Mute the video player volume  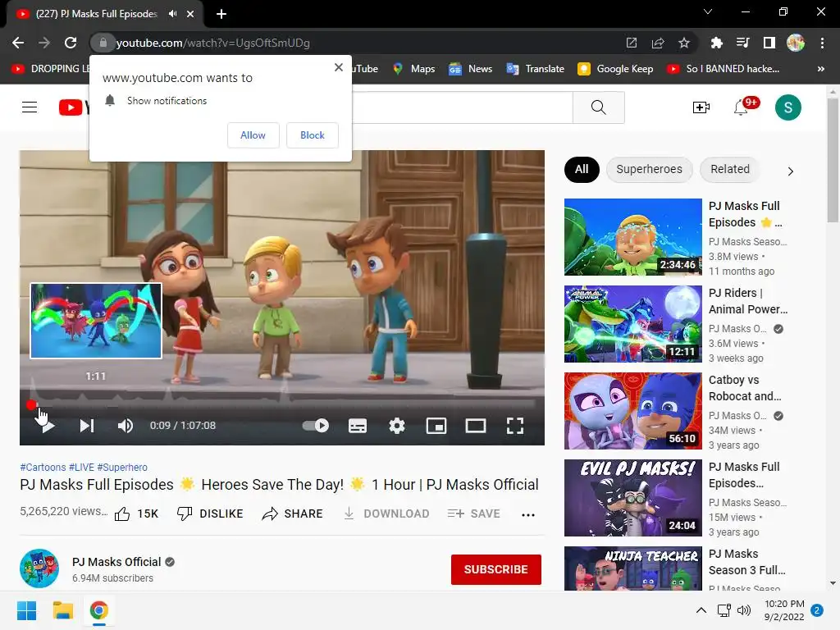coord(126,426)
